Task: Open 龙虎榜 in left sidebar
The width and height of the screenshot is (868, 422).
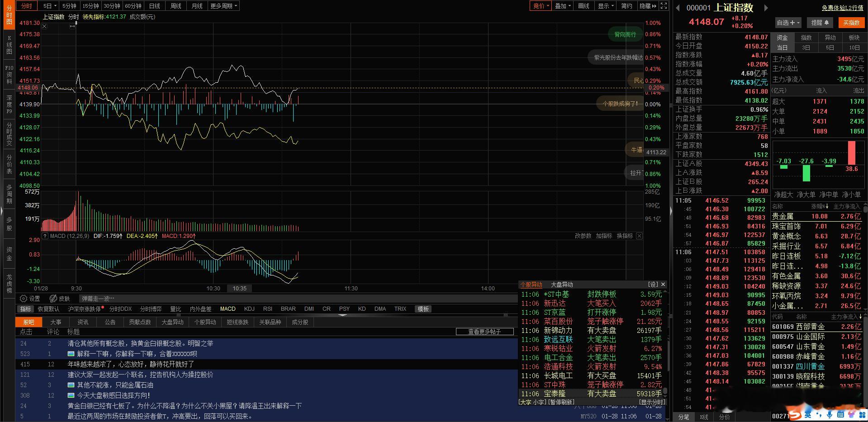Action: 9,283
